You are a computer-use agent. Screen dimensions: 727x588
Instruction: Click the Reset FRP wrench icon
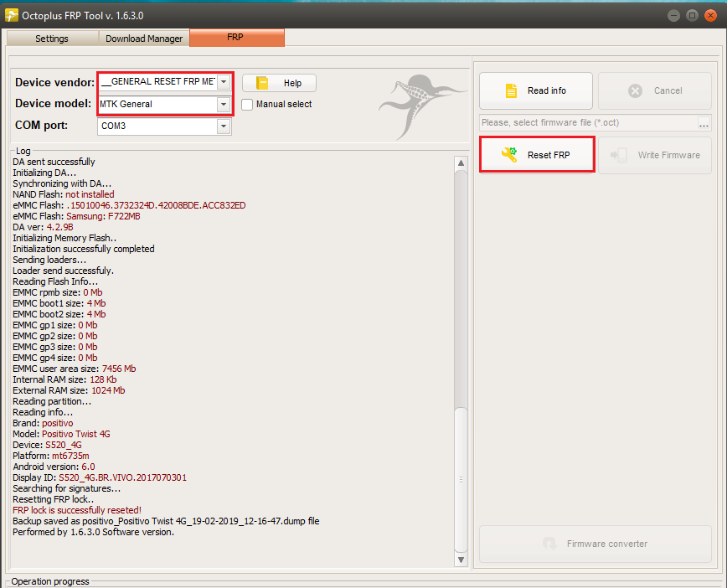point(508,155)
